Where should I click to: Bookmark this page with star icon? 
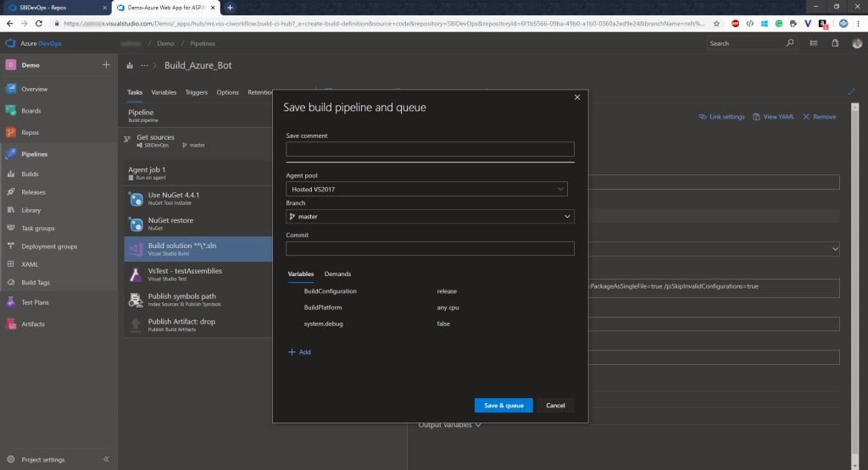click(x=716, y=24)
